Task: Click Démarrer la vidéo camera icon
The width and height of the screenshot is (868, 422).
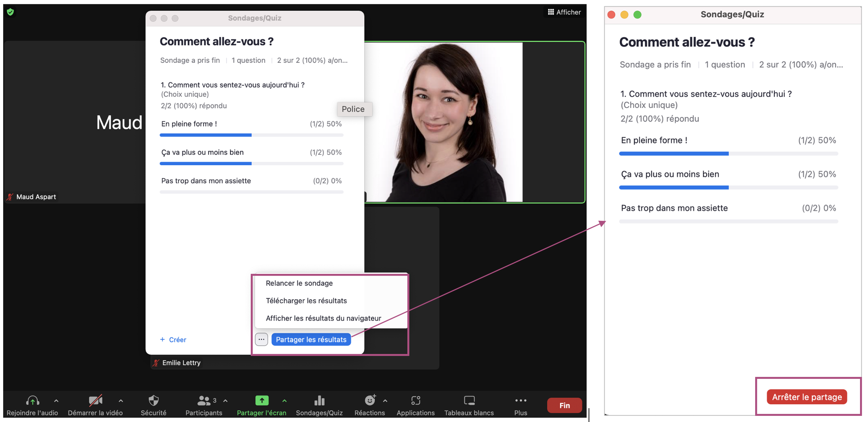Action: (x=95, y=401)
